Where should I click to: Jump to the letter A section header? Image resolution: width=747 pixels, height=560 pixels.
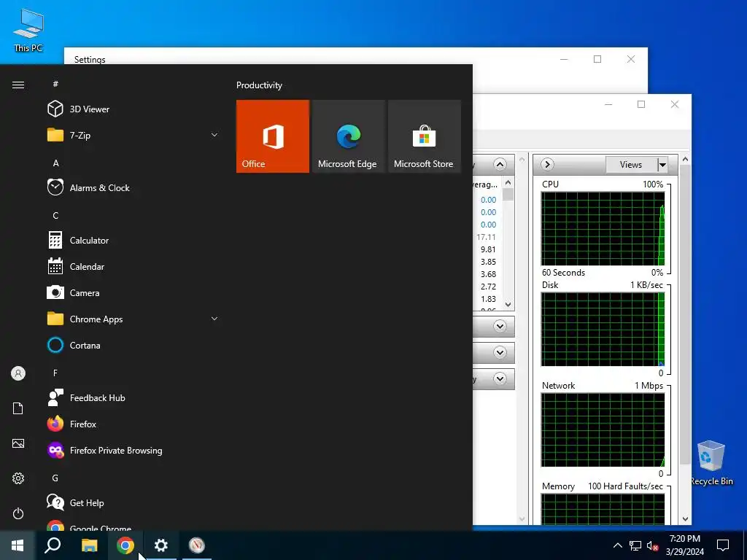pos(55,163)
